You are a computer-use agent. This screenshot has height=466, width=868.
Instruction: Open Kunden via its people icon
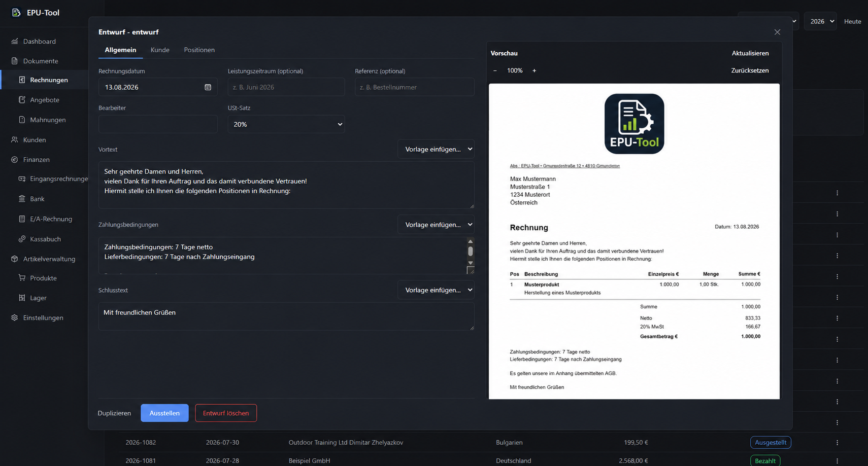coord(14,140)
